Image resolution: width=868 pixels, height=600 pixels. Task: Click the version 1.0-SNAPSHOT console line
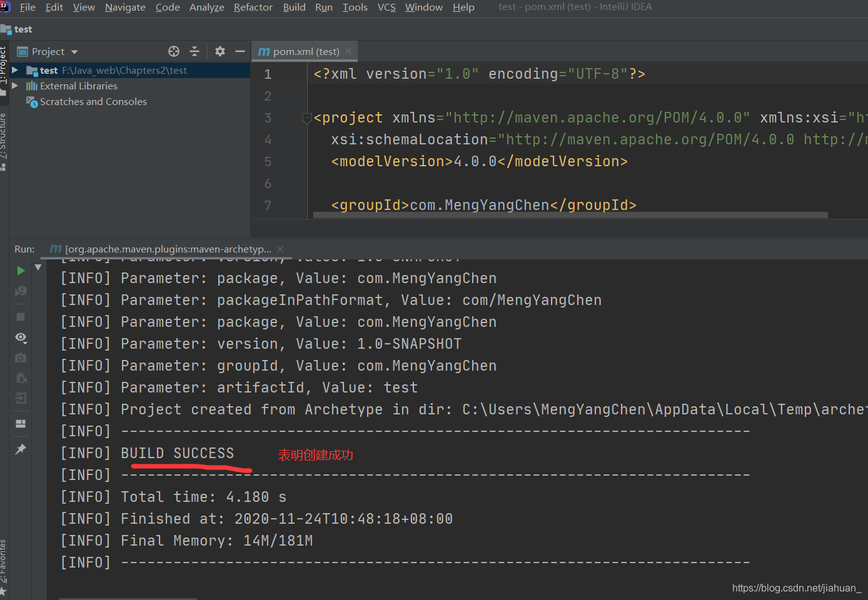coord(261,344)
